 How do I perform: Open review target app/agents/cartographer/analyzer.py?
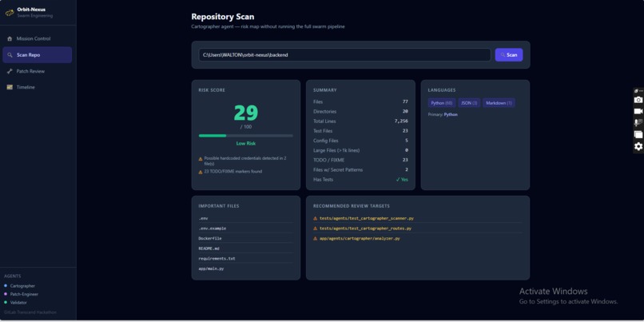pyautogui.click(x=360, y=238)
